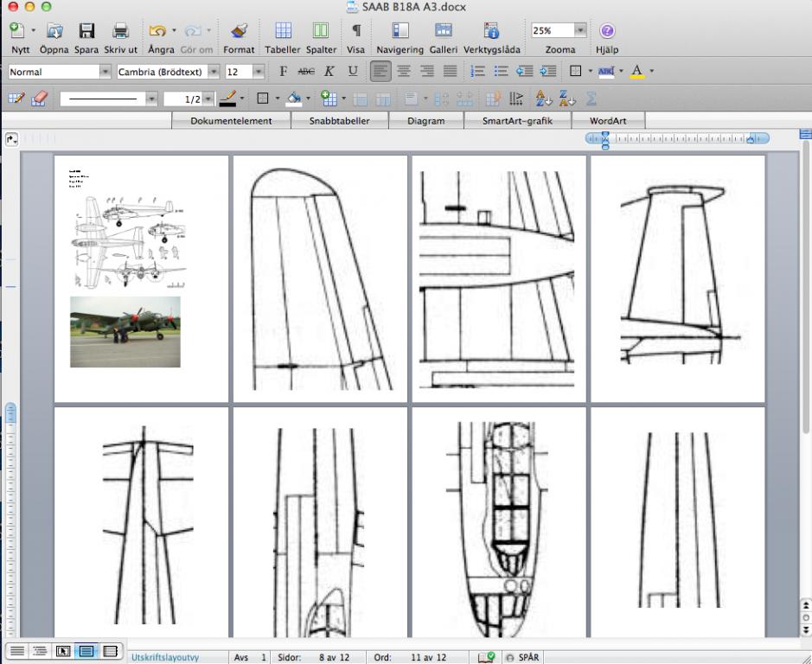Click the SPÅR button in status bar
The width and height of the screenshot is (812, 664).
(522, 657)
